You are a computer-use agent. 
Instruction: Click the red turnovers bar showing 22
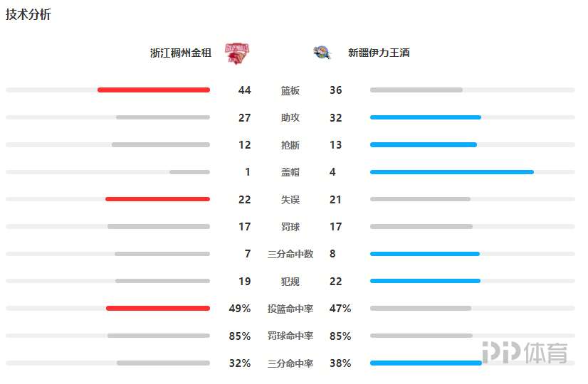pos(157,199)
